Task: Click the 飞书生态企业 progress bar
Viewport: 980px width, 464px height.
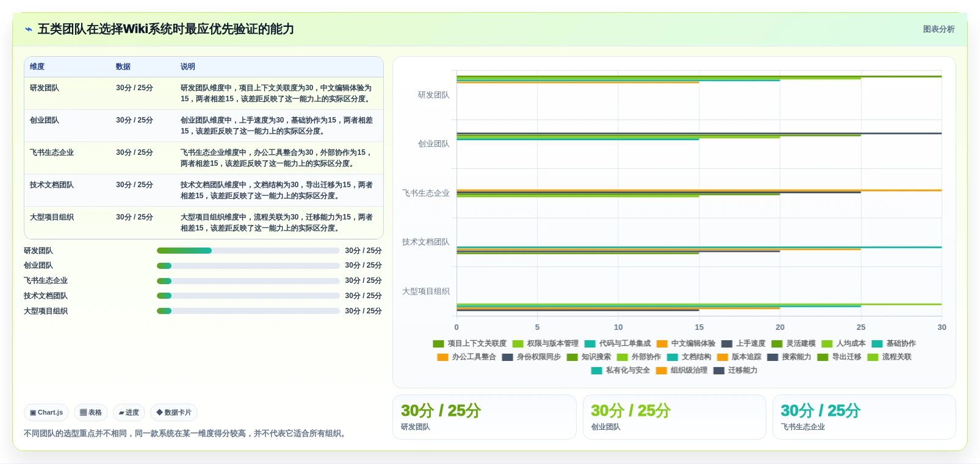Action: [248, 281]
